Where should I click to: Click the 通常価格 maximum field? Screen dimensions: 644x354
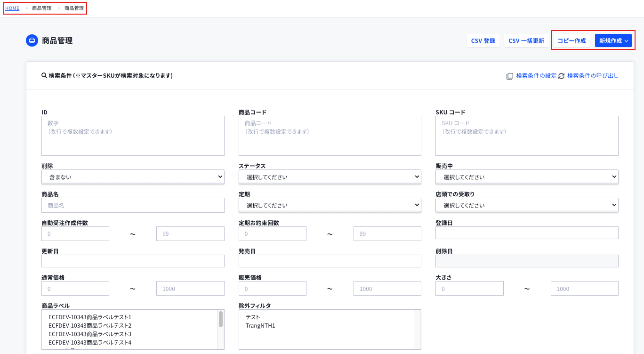[190, 289]
